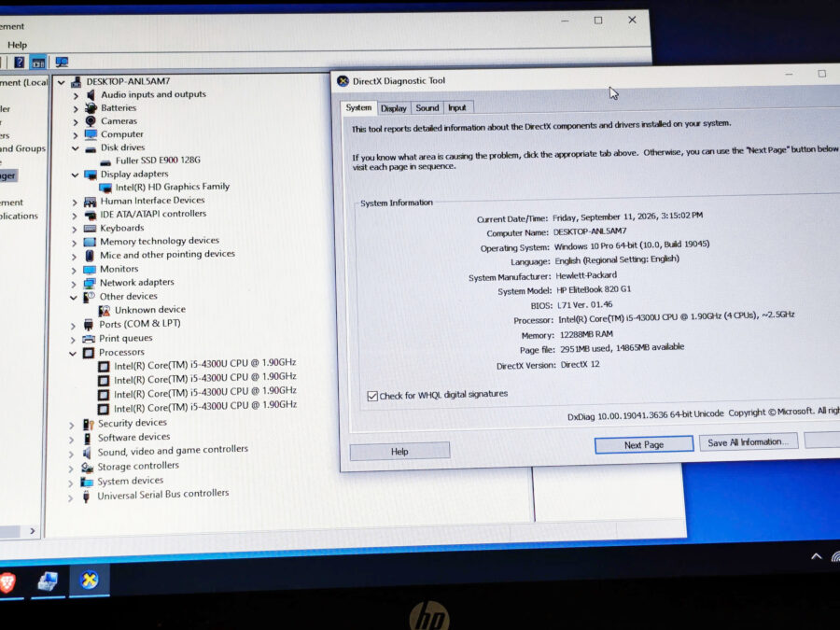Select Memory technology devices entry

click(x=159, y=242)
